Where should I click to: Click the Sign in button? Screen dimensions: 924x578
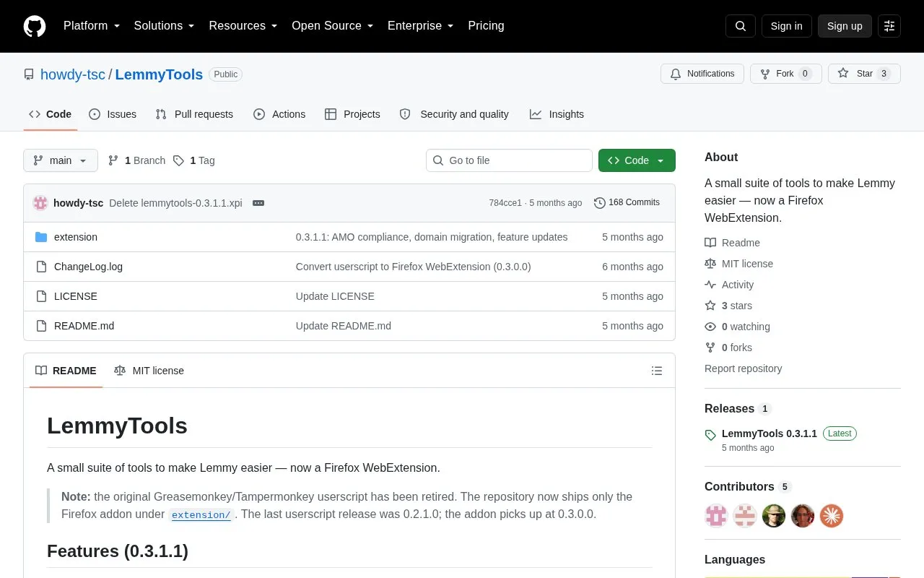[786, 26]
